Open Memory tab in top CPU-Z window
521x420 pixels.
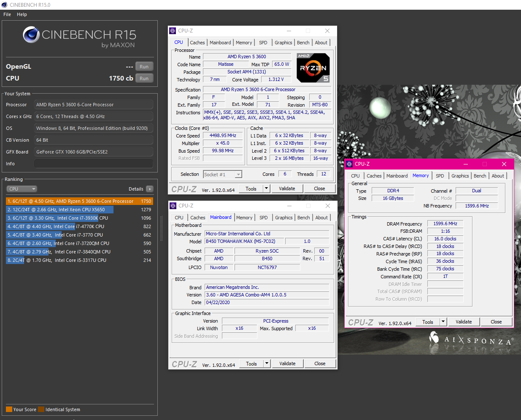pyautogui.click(x=244, y=43)
